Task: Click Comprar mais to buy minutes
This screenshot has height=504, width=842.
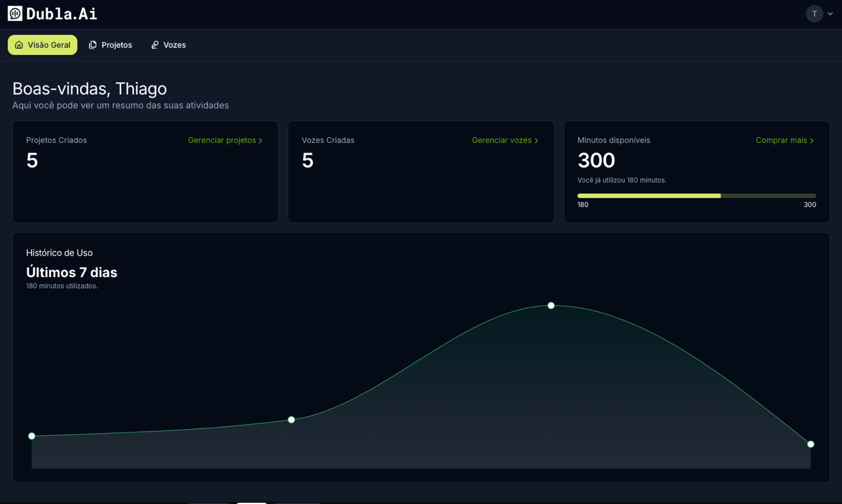Action: tap(781, 140)
